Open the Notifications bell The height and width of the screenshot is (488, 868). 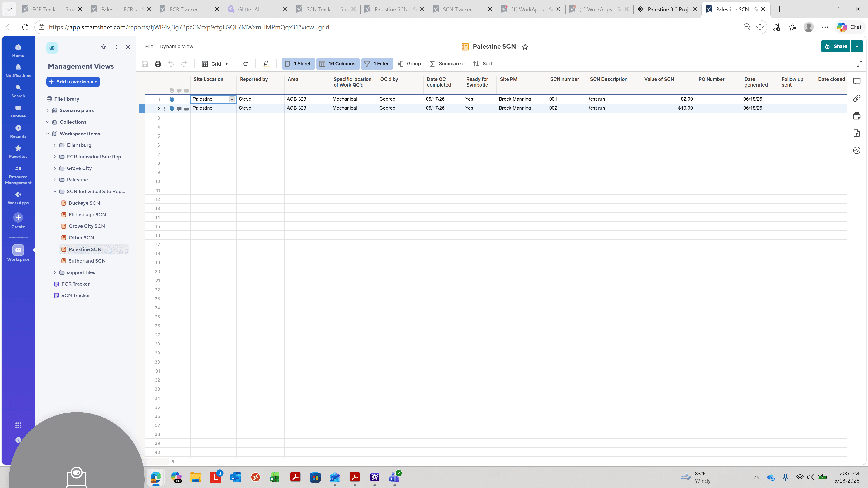pos(18,71)
